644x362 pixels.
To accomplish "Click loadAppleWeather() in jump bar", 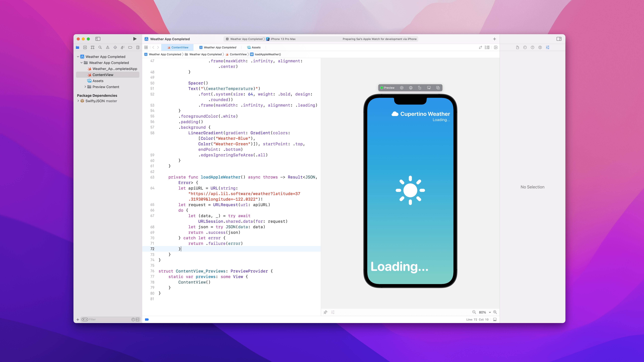I will 268,54.
